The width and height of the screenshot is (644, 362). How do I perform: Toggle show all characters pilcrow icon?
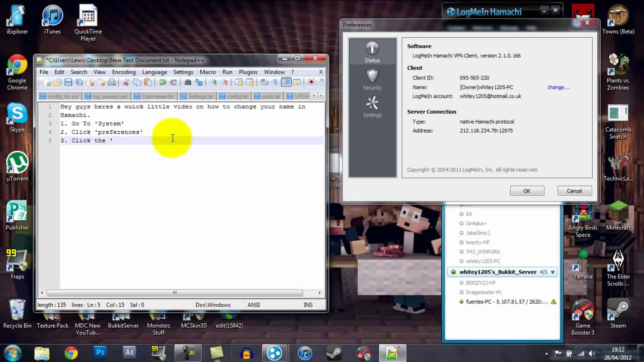275,82
